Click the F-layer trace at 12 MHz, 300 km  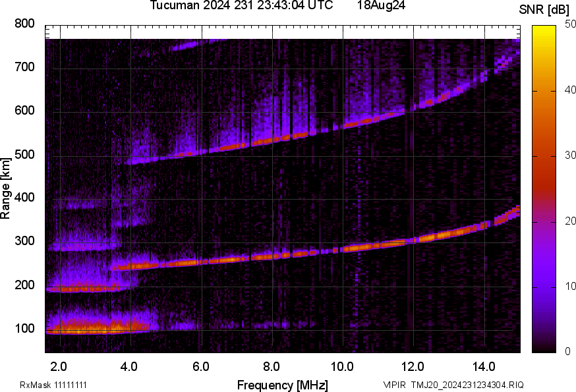pyautogui.click(x=414, y=240)
